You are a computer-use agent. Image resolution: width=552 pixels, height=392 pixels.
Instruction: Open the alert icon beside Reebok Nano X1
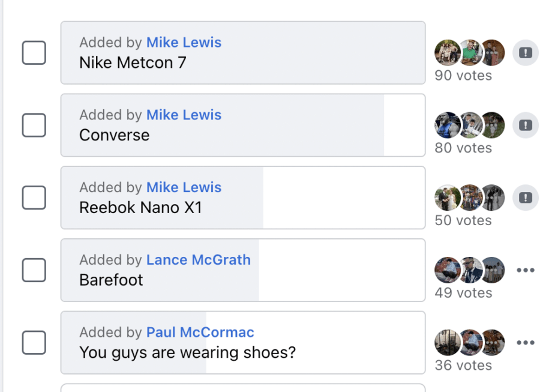[x=525, y=198]
